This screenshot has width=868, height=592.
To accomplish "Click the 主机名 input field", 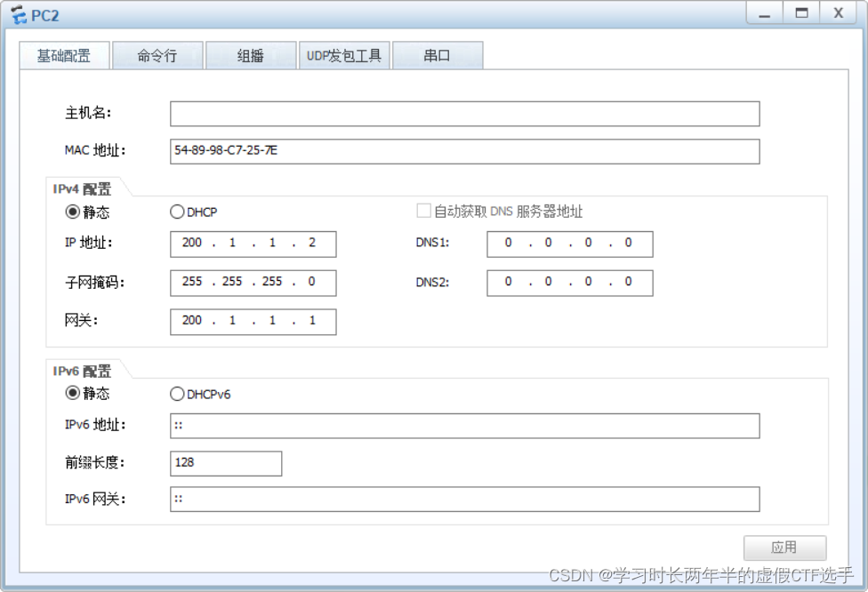I will pos(465,114).
